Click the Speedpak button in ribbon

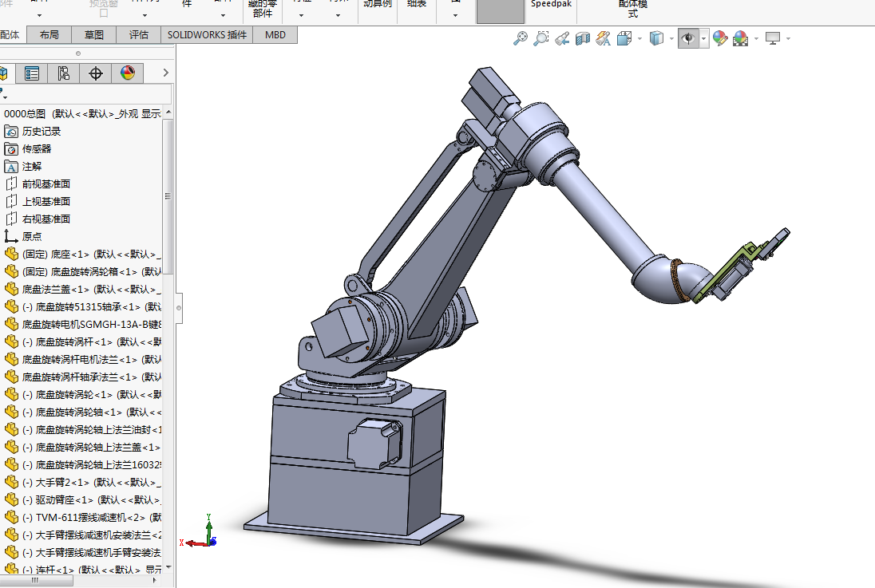click(x=550, y=5)
